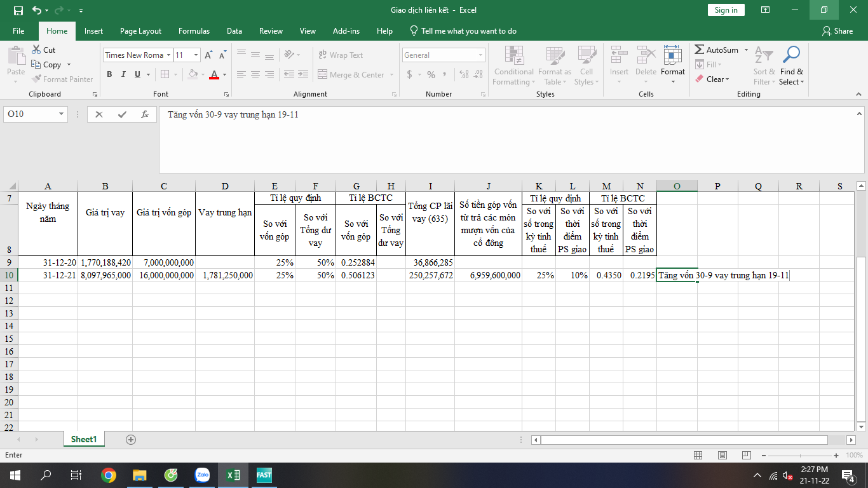The width and height of the screenshot is (868, 488).
Task: Toggle Italic formatting
Action: pos(123,74)
